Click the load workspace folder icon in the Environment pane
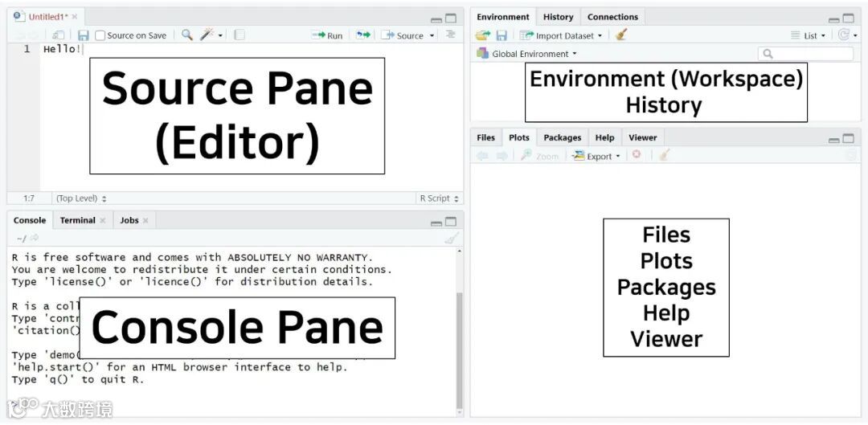868x425 pixels. (483, 35)
